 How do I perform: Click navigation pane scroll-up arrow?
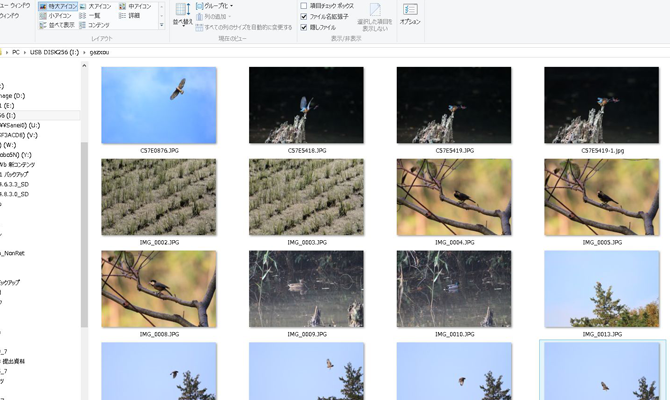84,66
